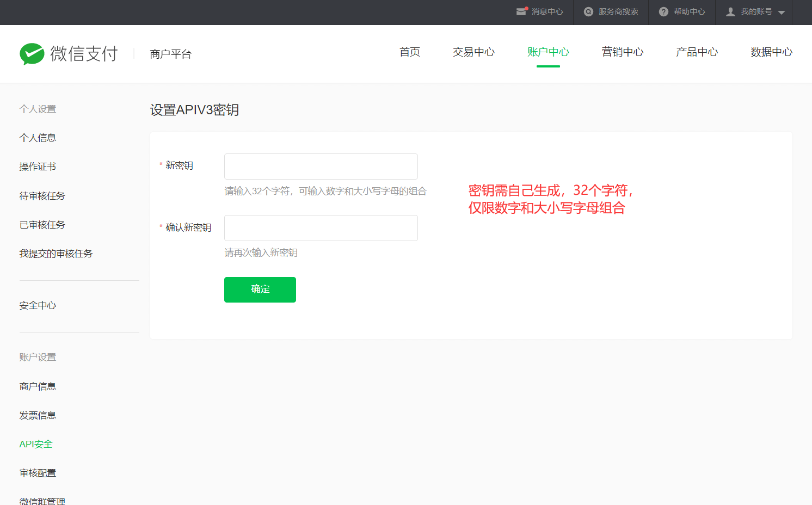Click the help center question mark icon

coord(663,11)
